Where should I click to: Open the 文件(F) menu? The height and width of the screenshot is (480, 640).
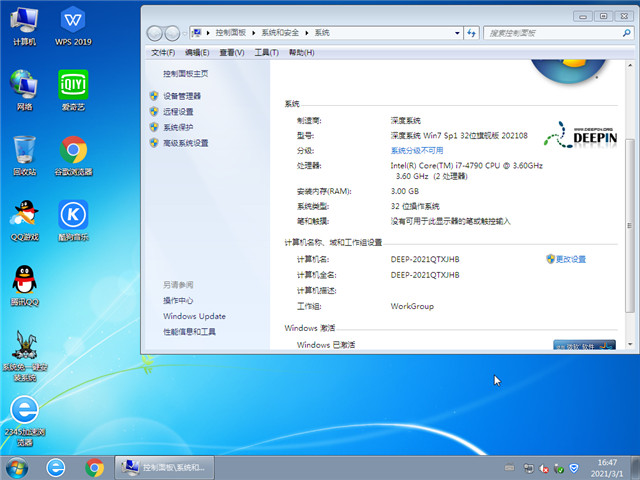pyautogui.click(x=163, y=53)
